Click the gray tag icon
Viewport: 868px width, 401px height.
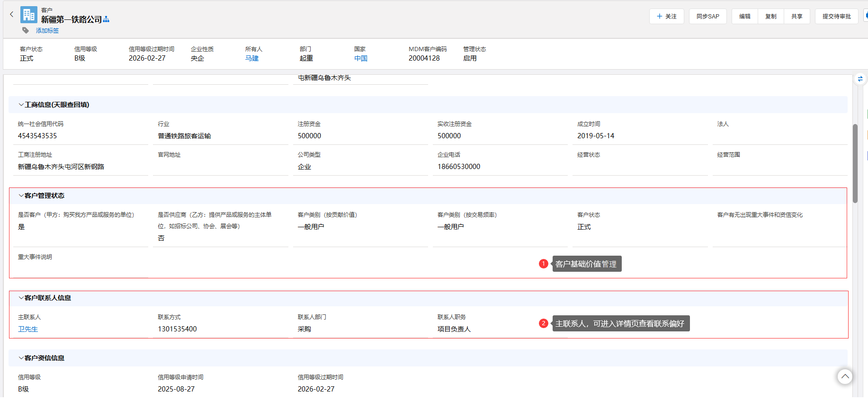click(26, 30)
